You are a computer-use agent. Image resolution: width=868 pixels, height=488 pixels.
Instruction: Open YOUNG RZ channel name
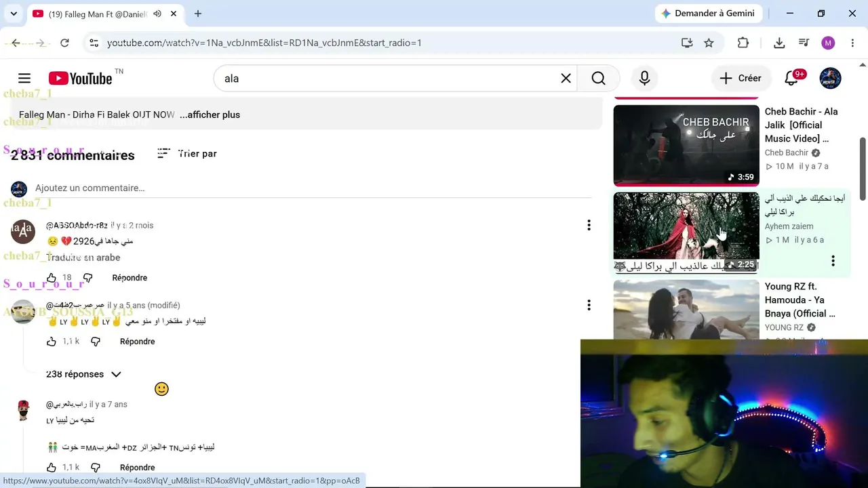[784, 327]
